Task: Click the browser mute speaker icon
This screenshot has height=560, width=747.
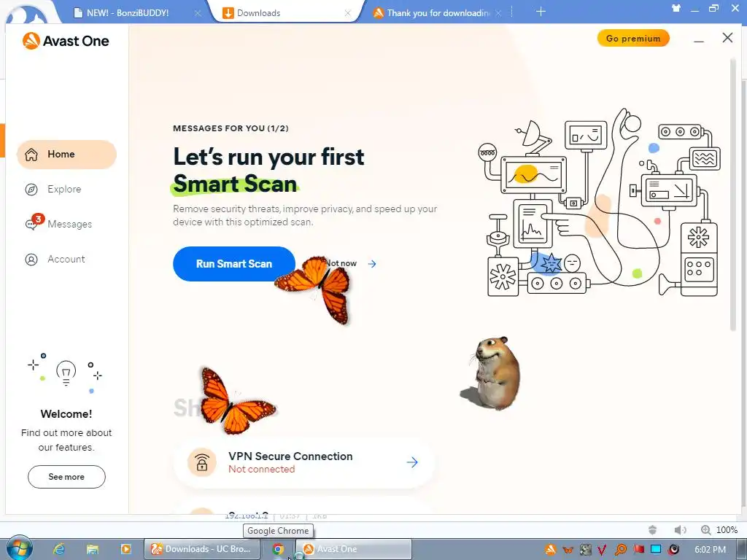Action: click(x=680, y=529)
